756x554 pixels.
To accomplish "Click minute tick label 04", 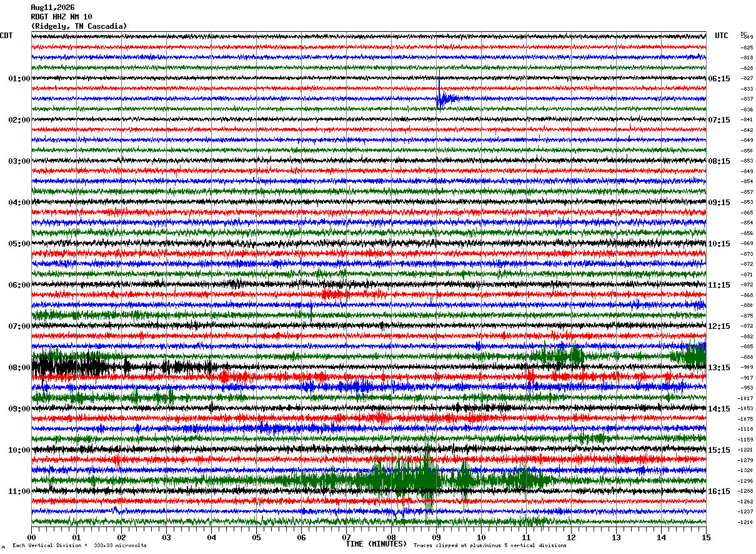I will click(x=211, y=537).
